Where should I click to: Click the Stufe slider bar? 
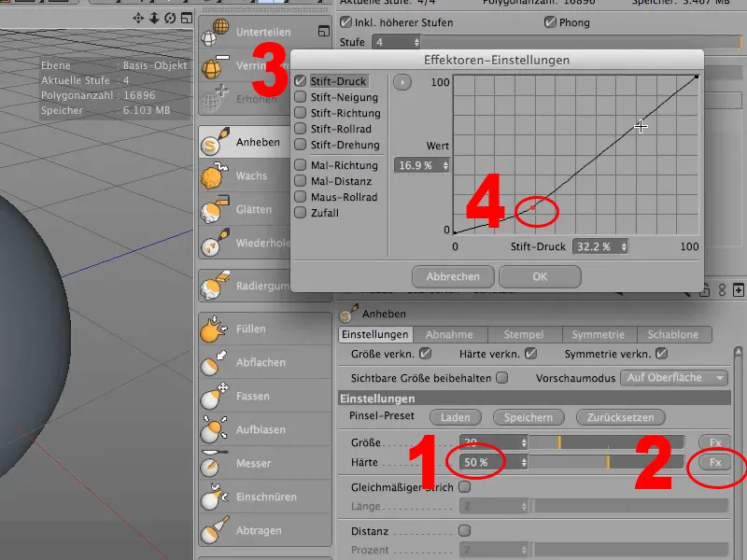(x=582, y=42)
